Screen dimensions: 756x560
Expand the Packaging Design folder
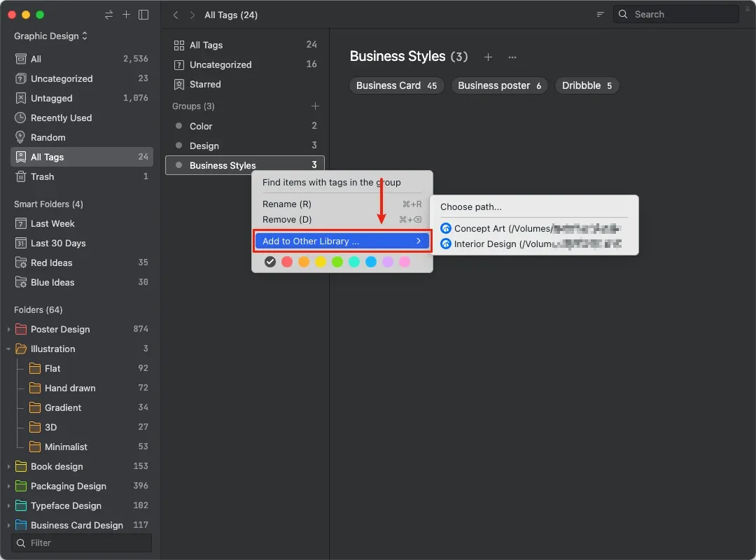tap(8, 486)
